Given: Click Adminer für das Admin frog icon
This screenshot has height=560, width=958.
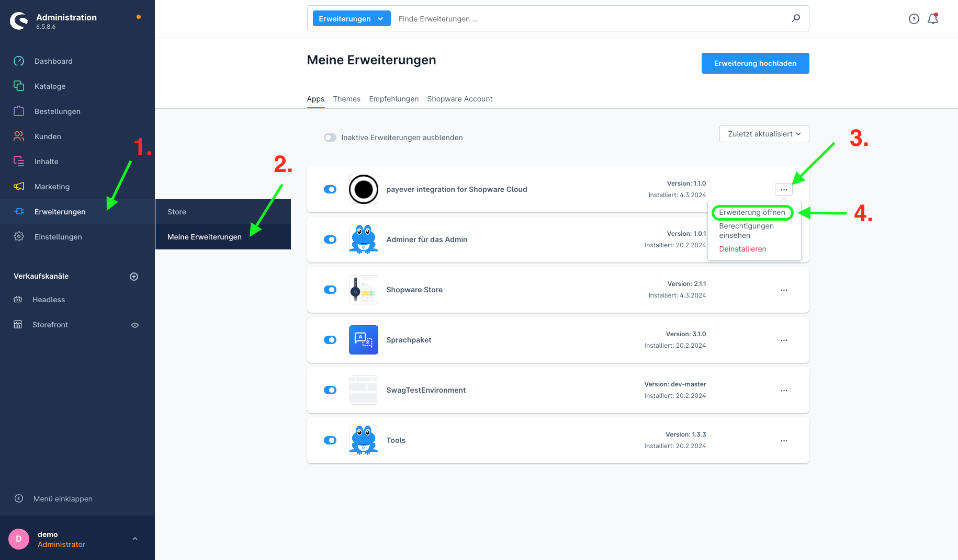Looking at the screenshot, I should click(364, 239).
